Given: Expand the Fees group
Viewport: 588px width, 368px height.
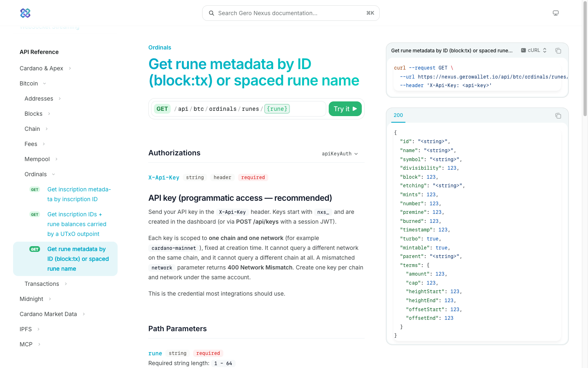Looking at the screenshot, I should tap(35, 144).
